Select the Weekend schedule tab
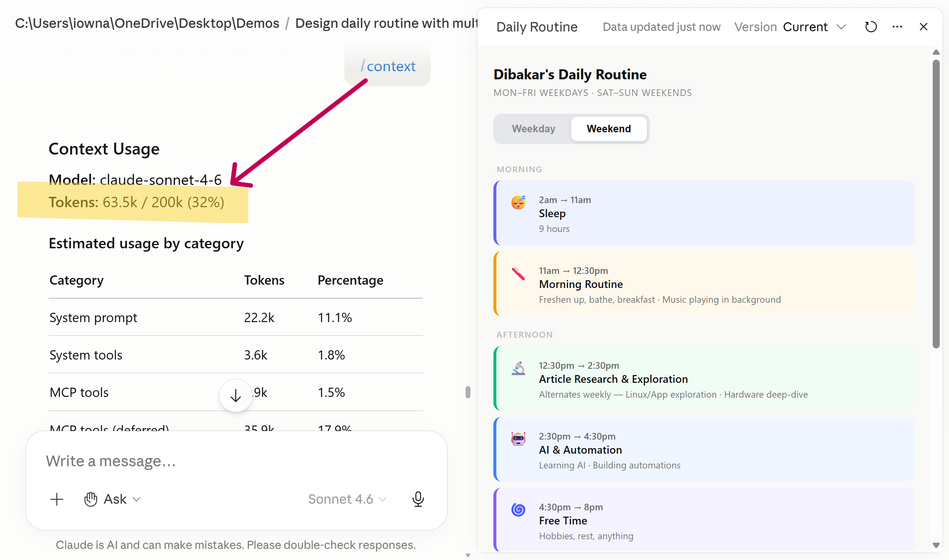The height and width of the screenshot is (560, 949). pos(609,129)
